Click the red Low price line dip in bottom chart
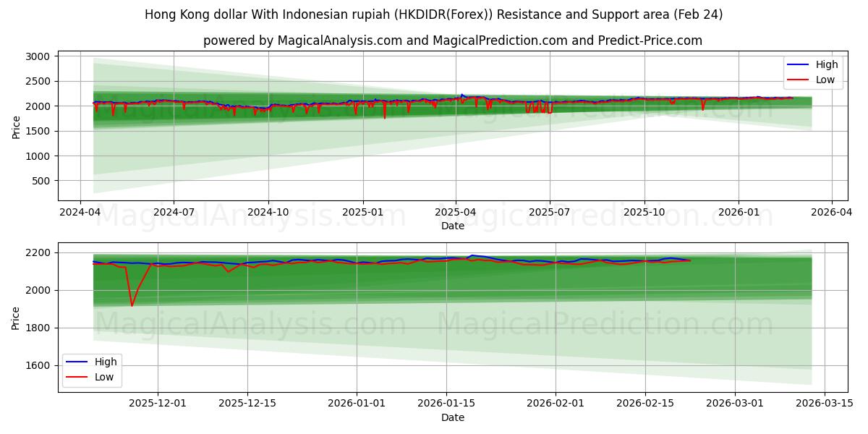 [x=131, y=307]
